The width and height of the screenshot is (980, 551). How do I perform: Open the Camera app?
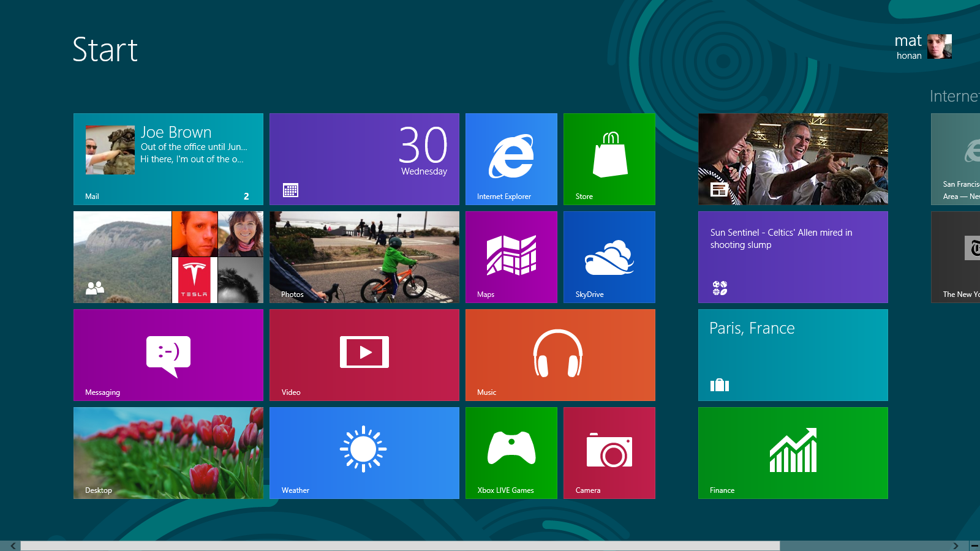pos(609,453)
